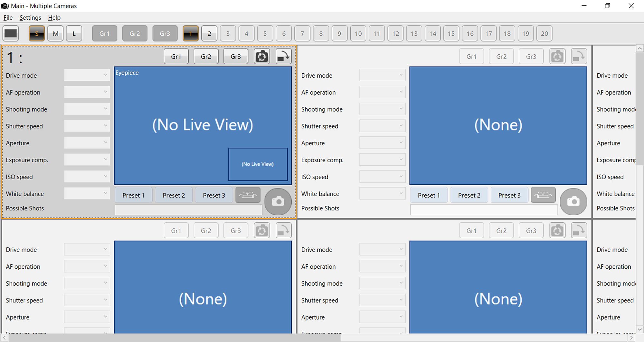This screenshot has height=342, width=644.
Task: Expand camera 1 AF operation dropdown
Action: pos(87,92)
